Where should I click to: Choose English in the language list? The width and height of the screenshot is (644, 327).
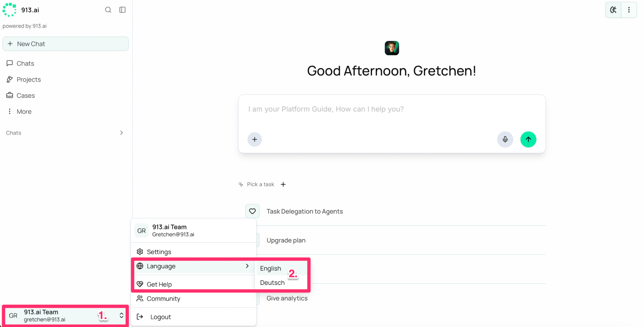[x=271, y=268]
